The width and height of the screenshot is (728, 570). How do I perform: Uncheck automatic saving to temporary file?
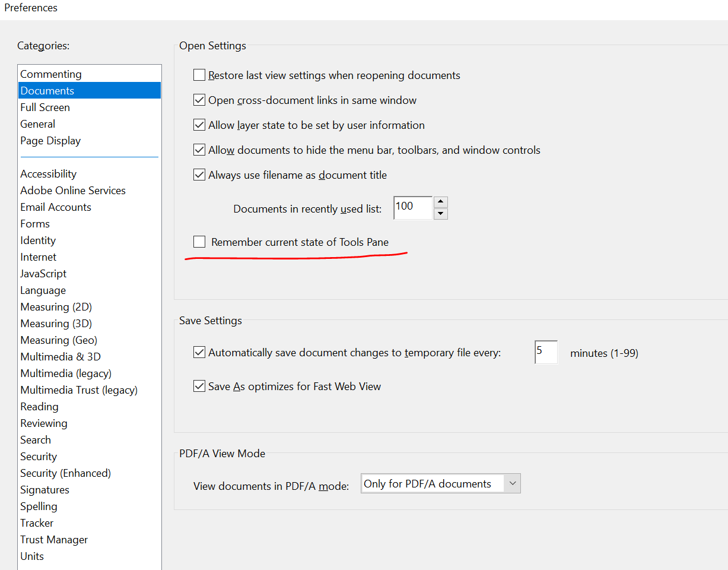[x=199, y=352]
